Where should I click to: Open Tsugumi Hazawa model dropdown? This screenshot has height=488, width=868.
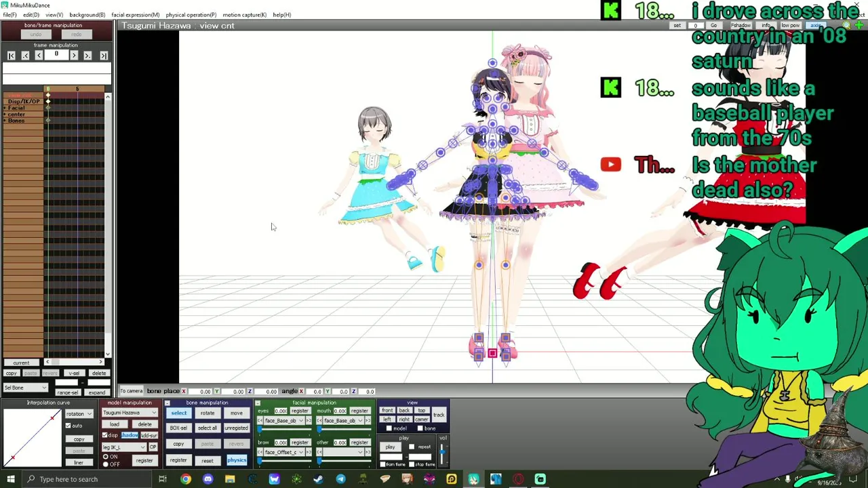pos(130,413)
